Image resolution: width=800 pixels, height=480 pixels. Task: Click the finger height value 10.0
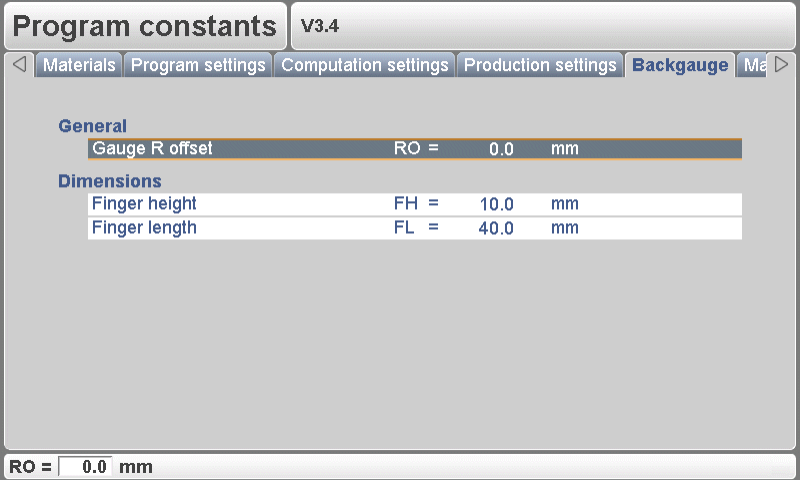496,204
